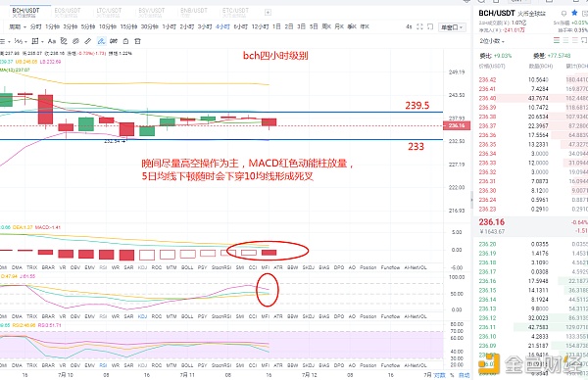The image size is (588, 380).
Task: Toggle 对数 log scale at chart bottom
Action: (x=439, y=375)
